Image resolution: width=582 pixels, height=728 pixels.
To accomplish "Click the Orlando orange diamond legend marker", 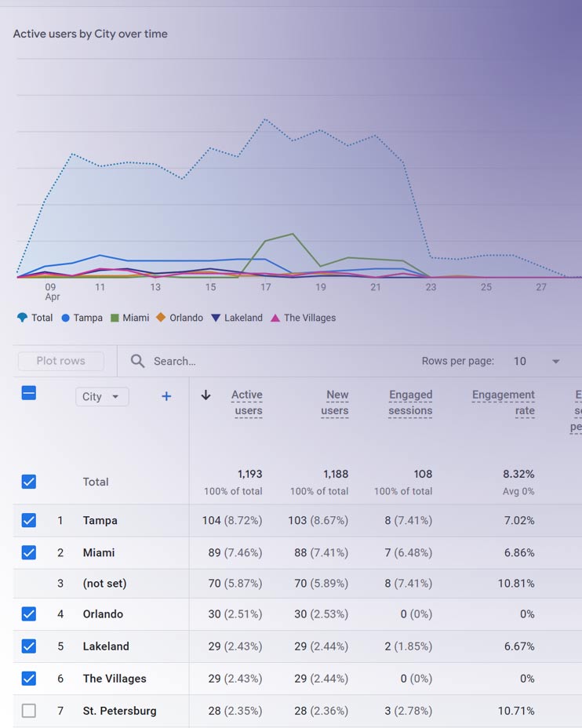I will click(x=161, y=317).
